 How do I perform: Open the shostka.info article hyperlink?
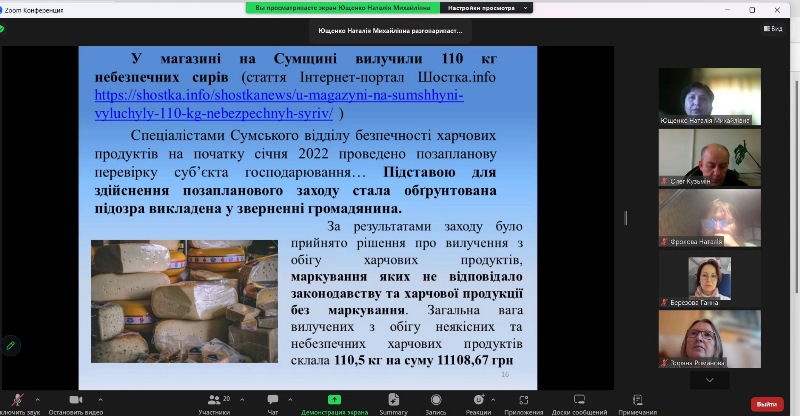279,104
